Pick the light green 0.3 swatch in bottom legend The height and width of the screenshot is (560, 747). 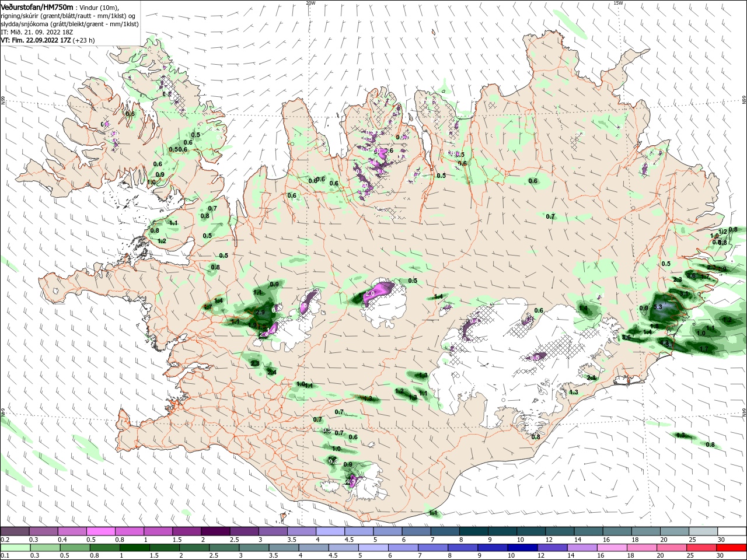pos(46,547)
